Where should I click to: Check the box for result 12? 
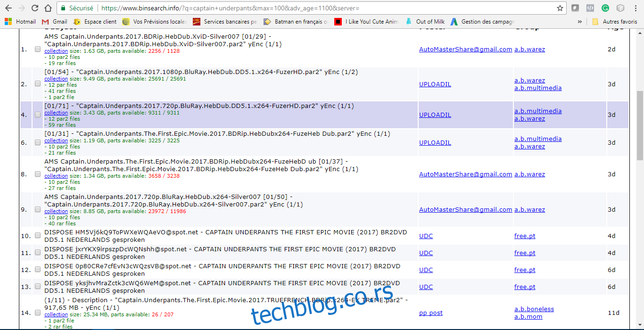(x=38, y=270)
